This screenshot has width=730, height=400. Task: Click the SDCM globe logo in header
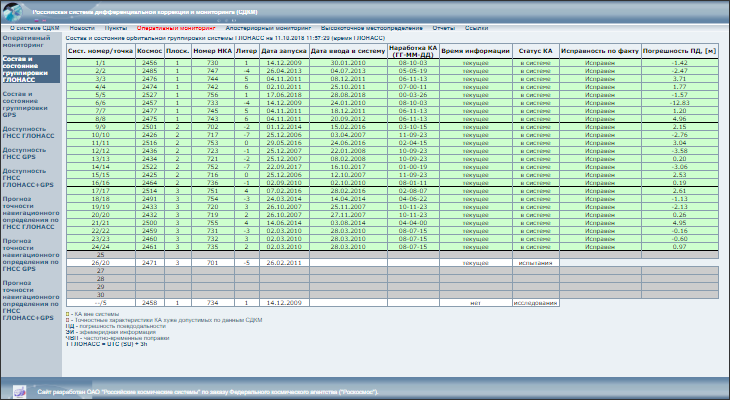[x=13, y=13]
